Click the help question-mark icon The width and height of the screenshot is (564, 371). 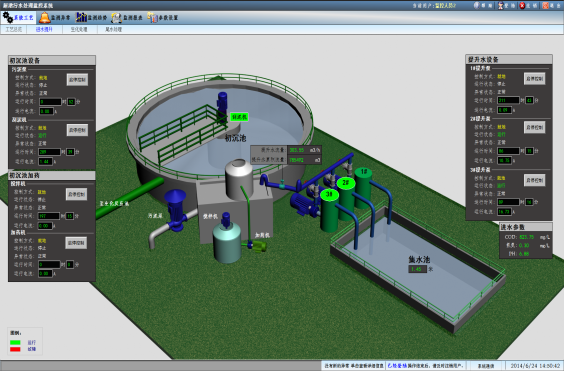[x=477, y=5]
